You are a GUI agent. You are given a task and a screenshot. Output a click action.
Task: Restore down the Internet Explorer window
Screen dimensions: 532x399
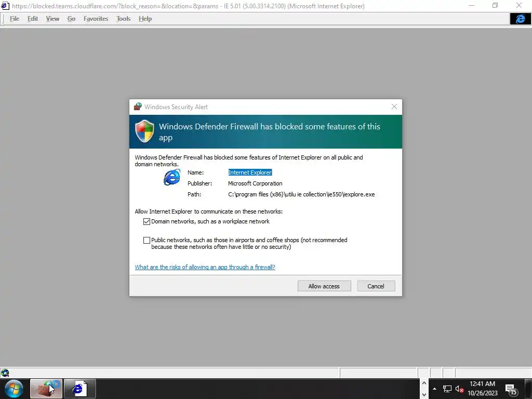point(495,5)
